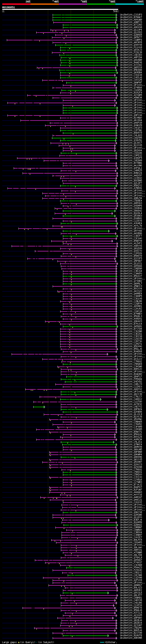Open hit UniRef100_Q69DB4
Screen dimensions: 146x644
[131, 73]
